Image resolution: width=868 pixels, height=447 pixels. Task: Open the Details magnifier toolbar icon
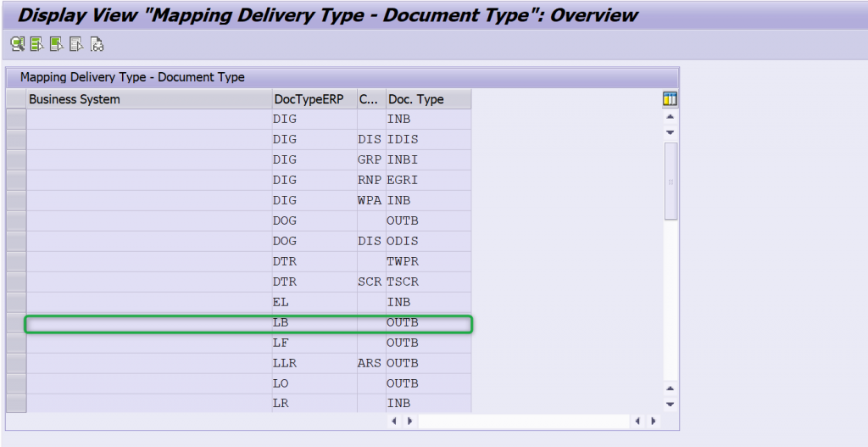click(18, 44)
